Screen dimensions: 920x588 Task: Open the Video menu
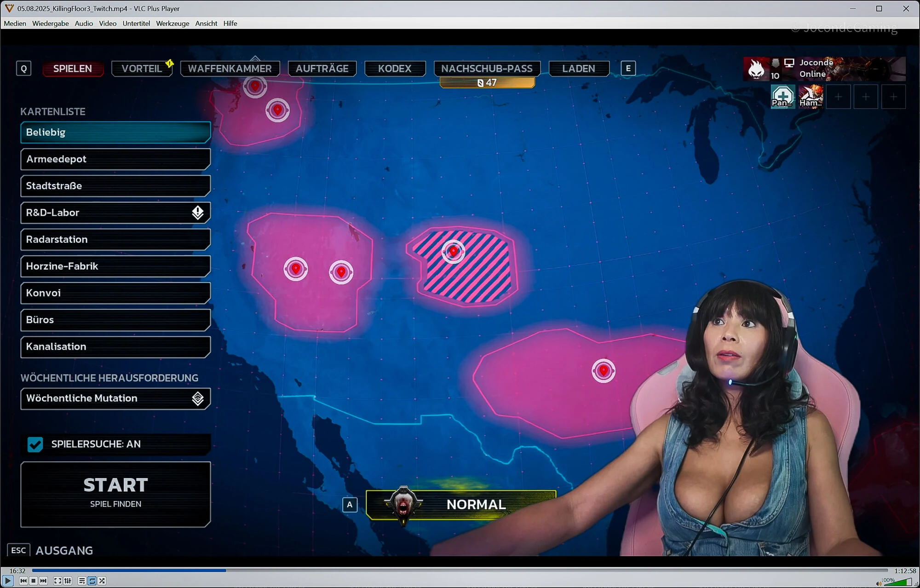pos(108,23)
